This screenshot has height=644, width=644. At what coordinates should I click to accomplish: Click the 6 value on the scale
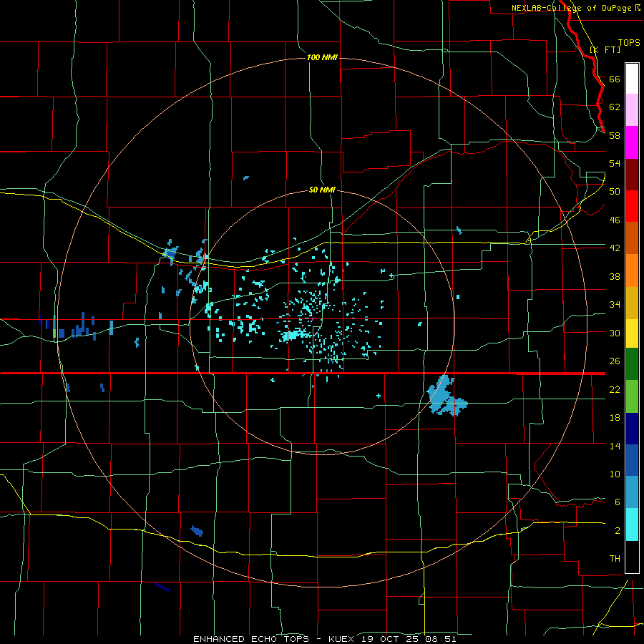coord(618,502)
